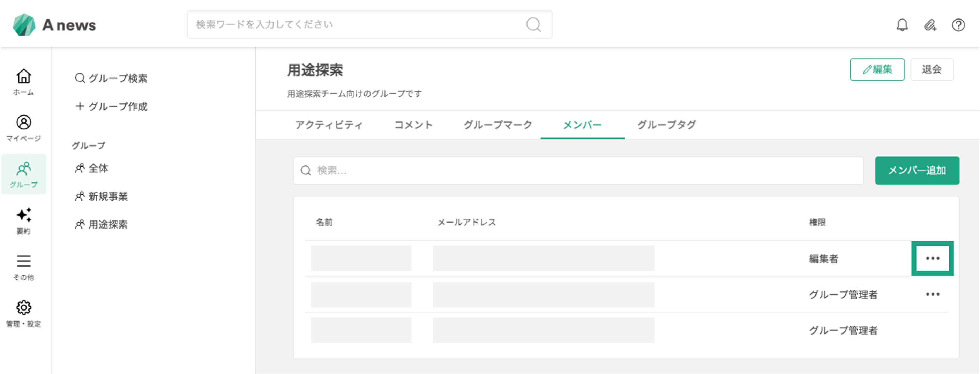Viewport: 980px width, 374px height.
Task: Click the 退会 button
Action: [x=932, y=69]
